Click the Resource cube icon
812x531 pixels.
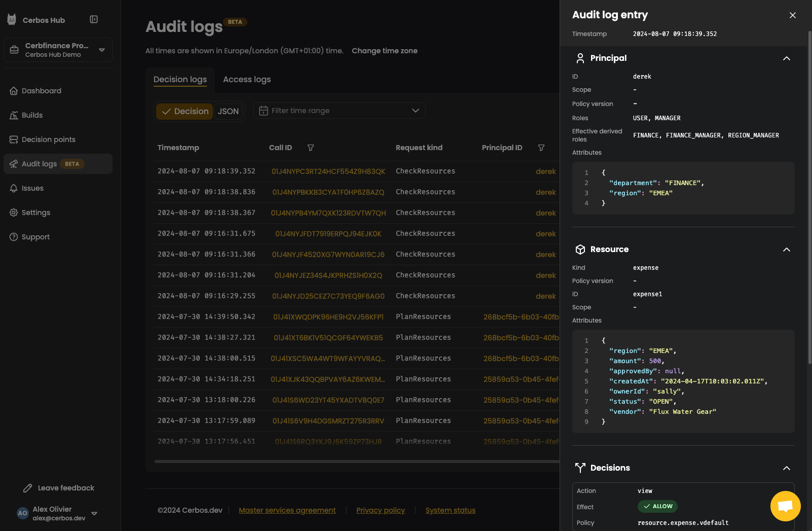coord(580,250)
